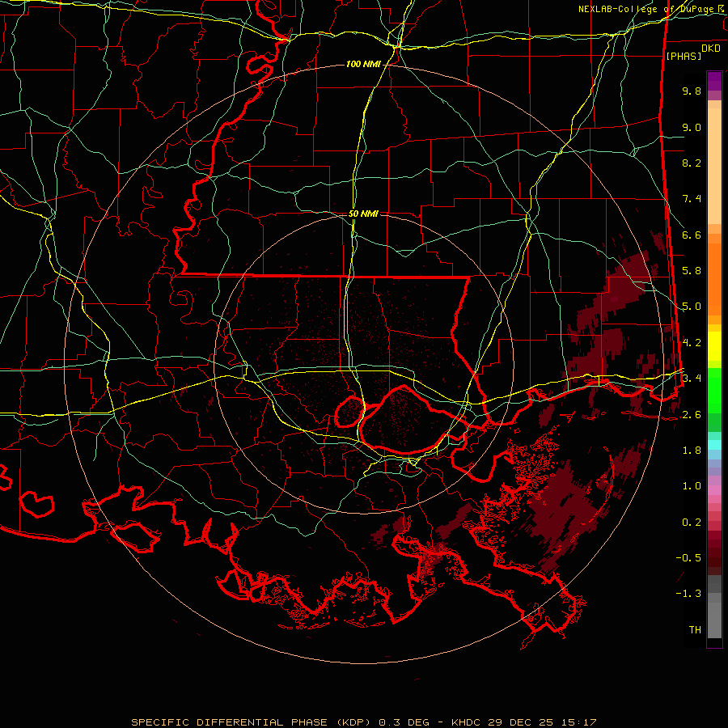Image resolution: width=728 pixels, height=728 pixels.
Task: Pick the gray segment near the TH label
Action: pyautogui.click(x=714, y=620)
